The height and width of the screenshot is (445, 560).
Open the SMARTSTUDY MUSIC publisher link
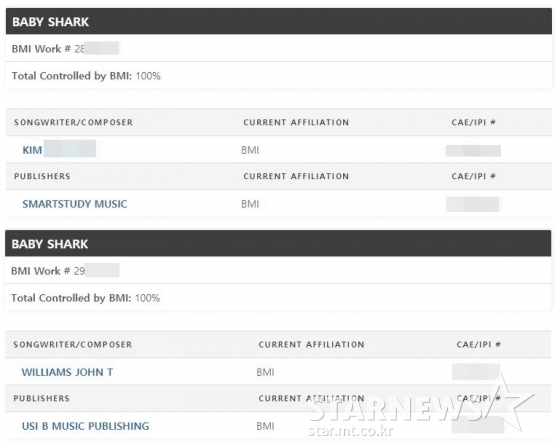click(x=75, y=204)
